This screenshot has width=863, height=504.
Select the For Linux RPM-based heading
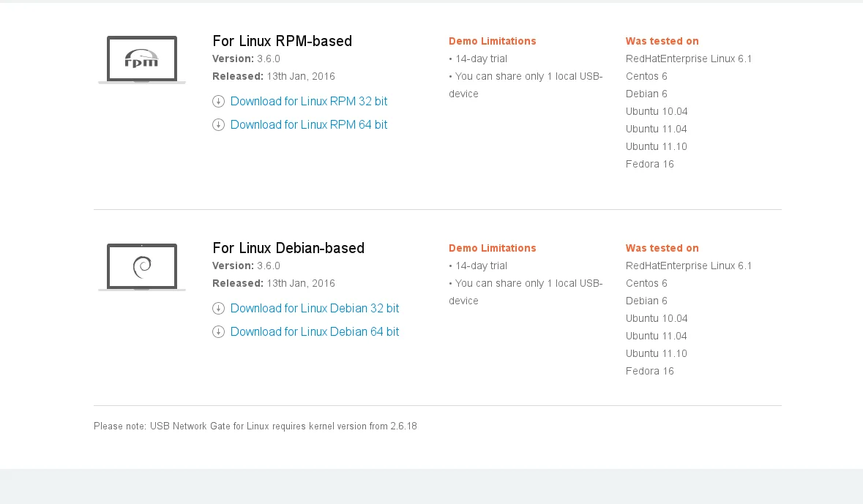pos(282,41)
